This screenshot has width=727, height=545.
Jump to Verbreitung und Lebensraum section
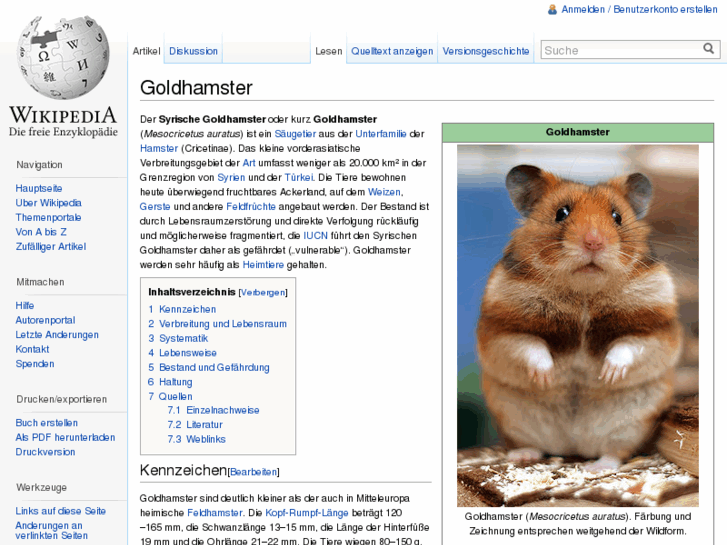tap(217, 324)
